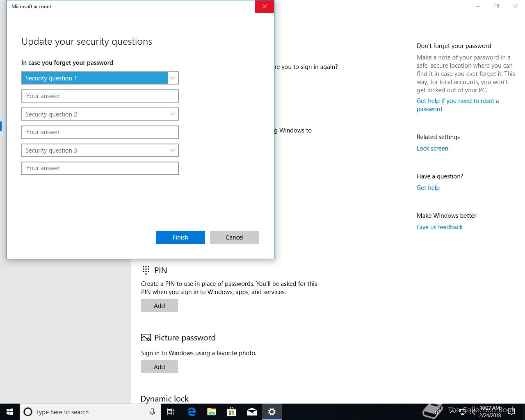
Task: Click the 'Make Windows better' heading
Action: [447, 216]
